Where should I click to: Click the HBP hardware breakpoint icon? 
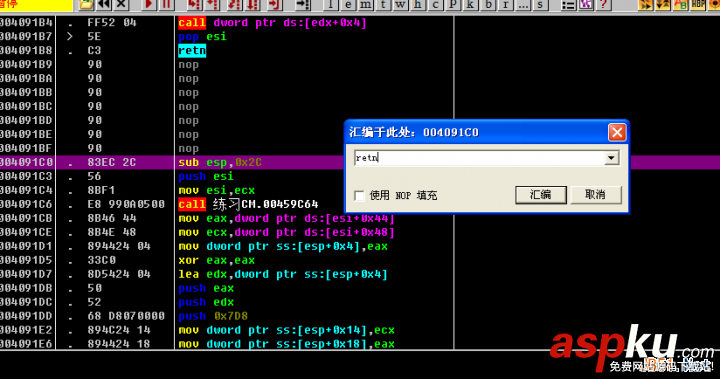(698, 5)
